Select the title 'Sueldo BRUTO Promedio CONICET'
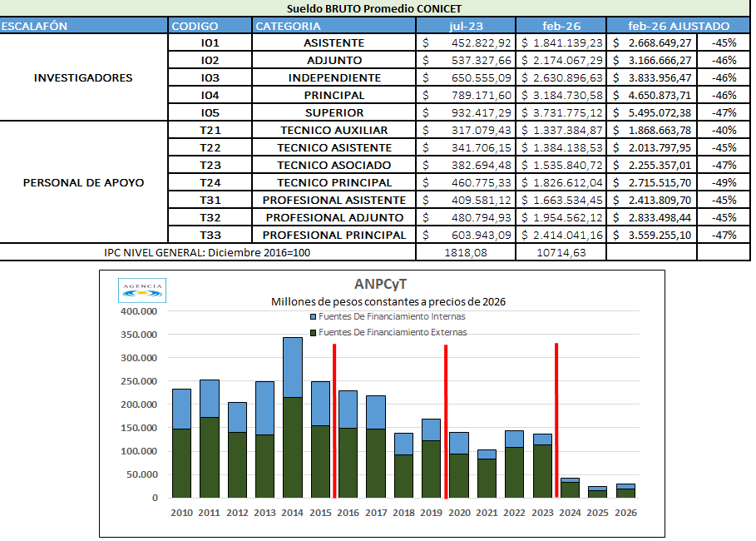This screenshot has width=756, height=541. 373,8
